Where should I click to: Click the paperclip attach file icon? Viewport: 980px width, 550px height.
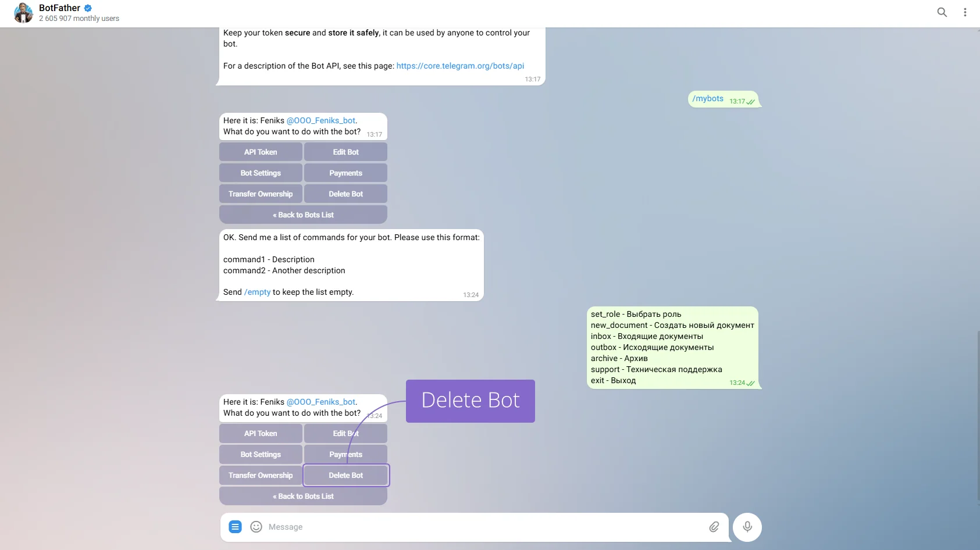tap(714, 527)
